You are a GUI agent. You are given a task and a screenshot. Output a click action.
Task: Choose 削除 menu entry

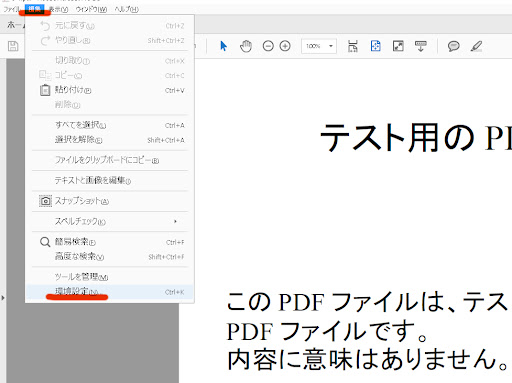click(x=110, y=105)
